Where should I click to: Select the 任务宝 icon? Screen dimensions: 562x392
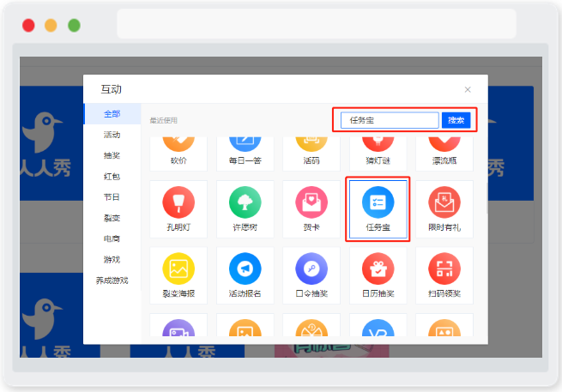[378, 202]
